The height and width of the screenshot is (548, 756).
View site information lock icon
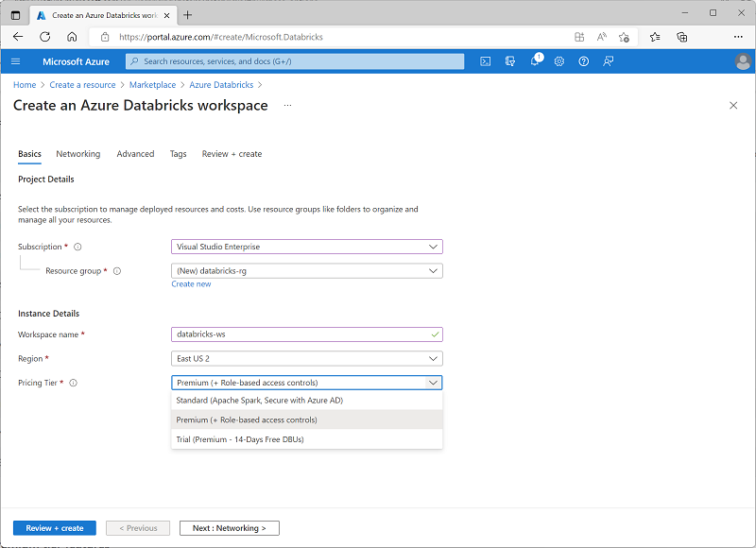(105, 37)
